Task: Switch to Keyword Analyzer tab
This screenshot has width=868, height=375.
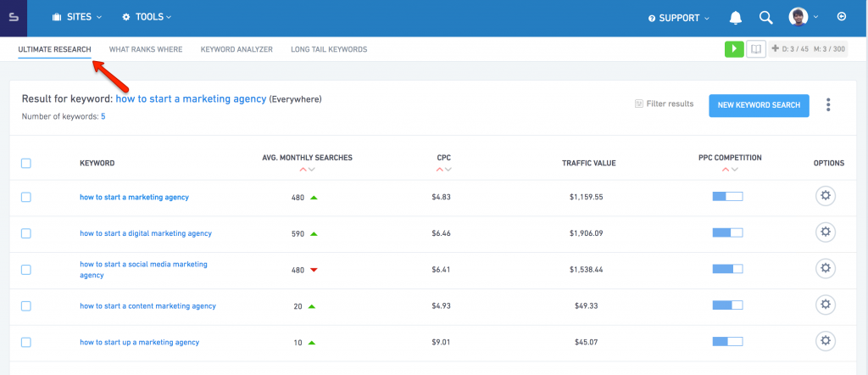Action: pos(236,49)
